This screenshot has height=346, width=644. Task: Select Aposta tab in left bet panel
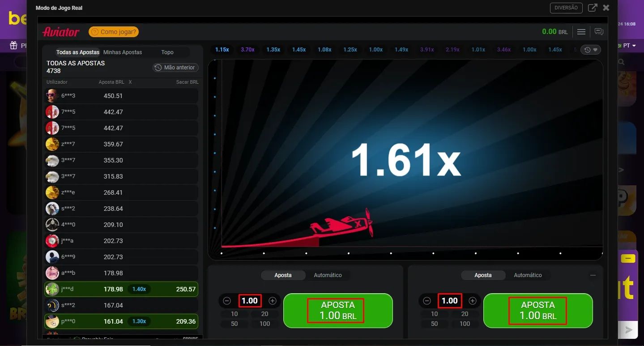pos(283,275)
